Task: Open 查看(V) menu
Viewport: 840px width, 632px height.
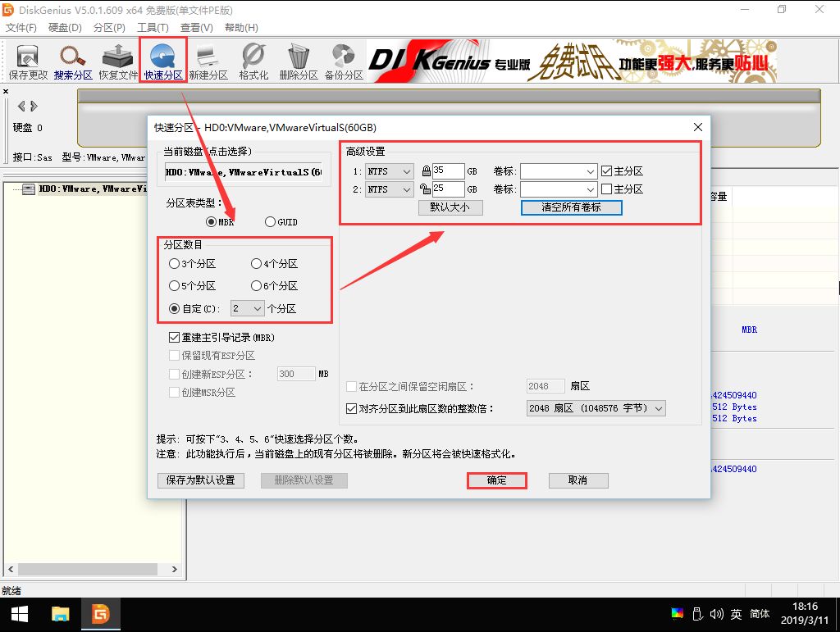Action: (x=197, y=28)
